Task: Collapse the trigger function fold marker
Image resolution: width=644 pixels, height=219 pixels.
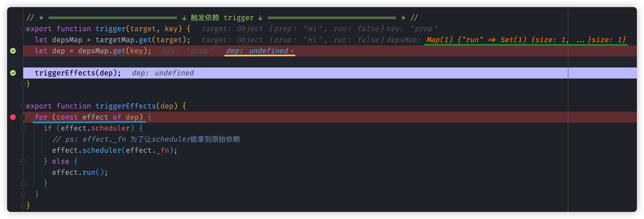Action: point(23,29)
